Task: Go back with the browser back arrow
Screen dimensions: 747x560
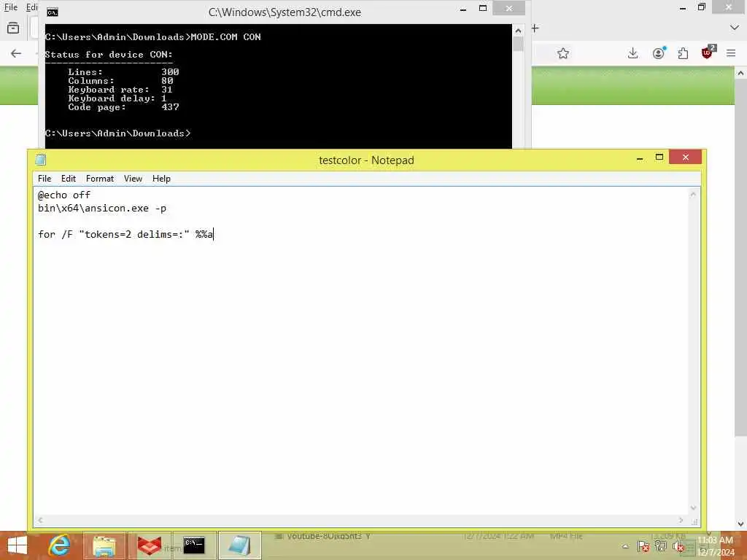Action: pos(16,53)
